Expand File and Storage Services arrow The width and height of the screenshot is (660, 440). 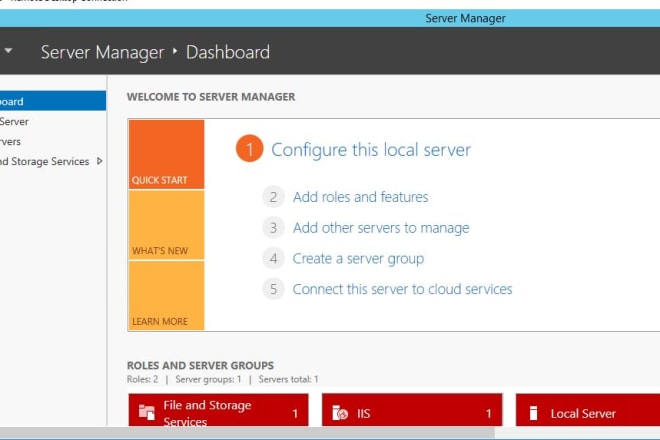[x=99, y=161]
